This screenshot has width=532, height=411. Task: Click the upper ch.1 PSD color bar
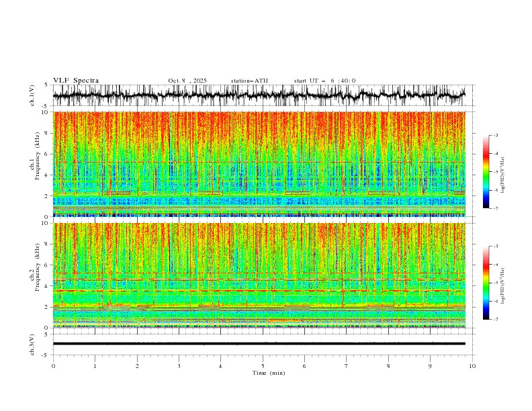486,172
